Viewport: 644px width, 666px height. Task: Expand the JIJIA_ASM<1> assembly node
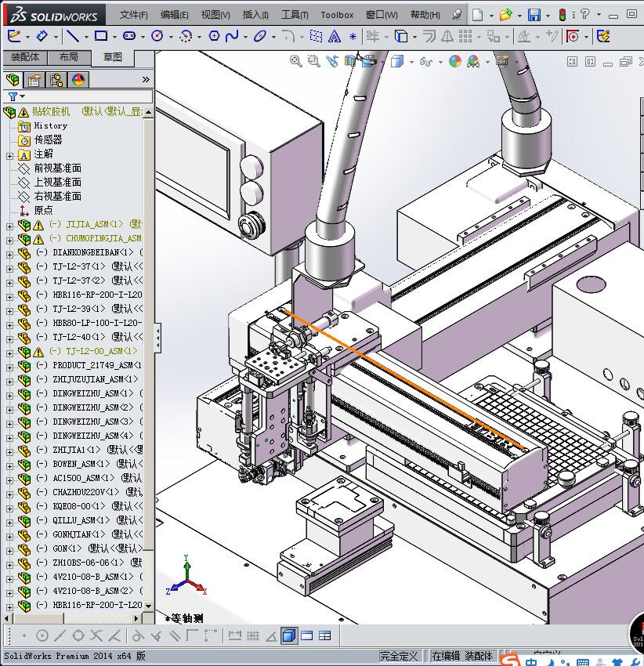[9, 225]
